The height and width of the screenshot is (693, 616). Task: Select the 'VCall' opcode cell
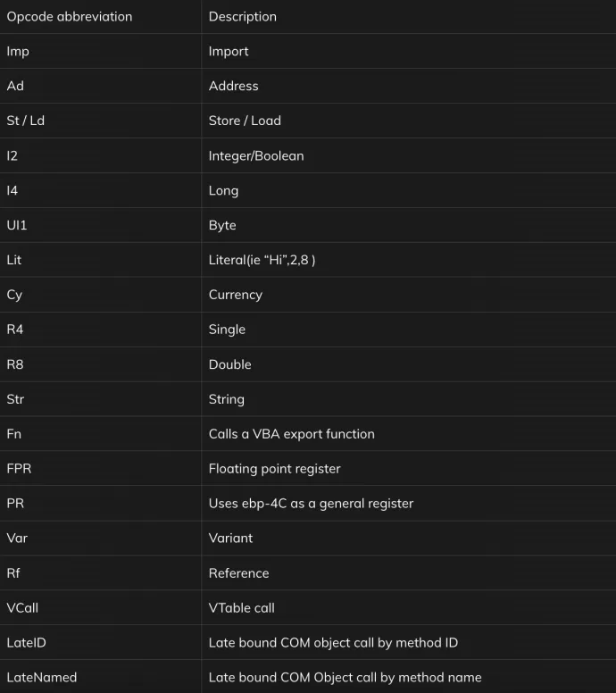pos(100,607)
